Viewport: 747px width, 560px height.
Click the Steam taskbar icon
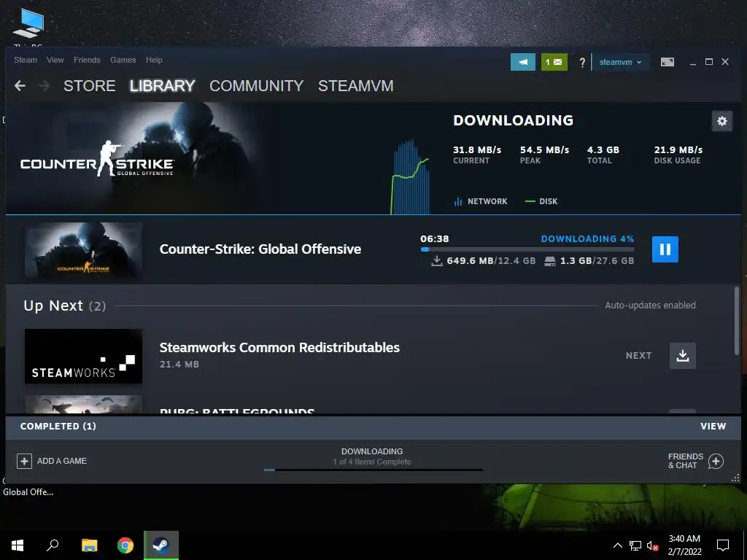click(161, 545)
